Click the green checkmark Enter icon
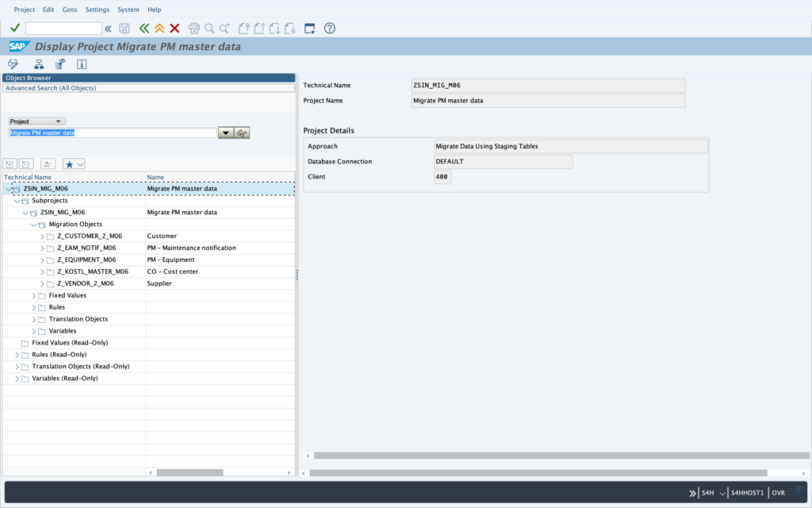This screenshot has height=508, width=812. 15,28
